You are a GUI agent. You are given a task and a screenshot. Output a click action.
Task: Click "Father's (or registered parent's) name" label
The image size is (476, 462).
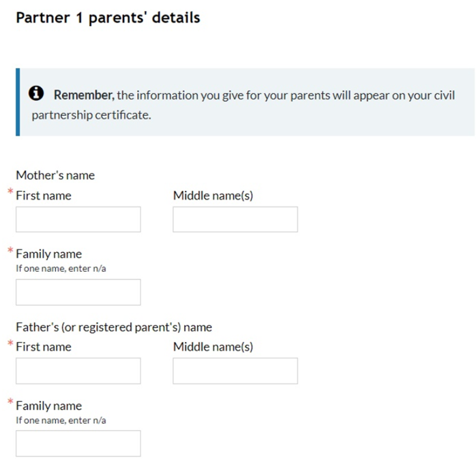114,327
